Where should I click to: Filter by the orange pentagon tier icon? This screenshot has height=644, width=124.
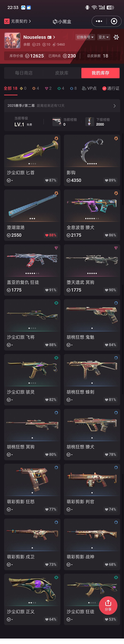34,88
